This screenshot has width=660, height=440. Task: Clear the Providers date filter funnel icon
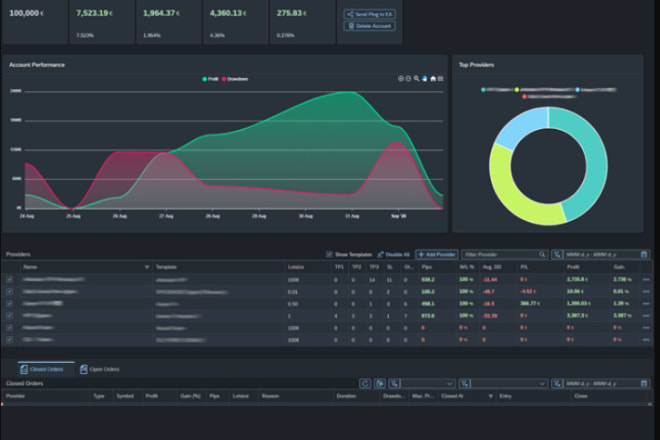pos(557,254)
